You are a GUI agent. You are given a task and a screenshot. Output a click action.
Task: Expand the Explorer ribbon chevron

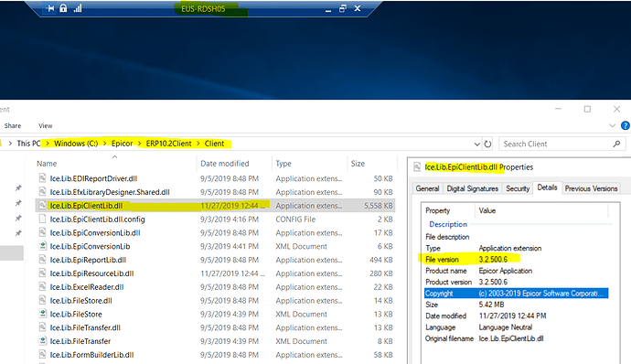[x=612, y=125]
